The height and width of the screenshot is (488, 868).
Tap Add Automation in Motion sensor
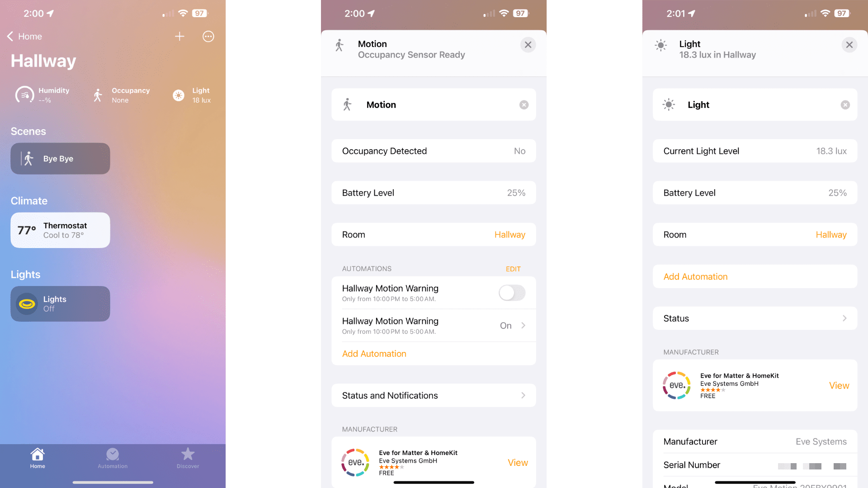(x=373, y=353)
